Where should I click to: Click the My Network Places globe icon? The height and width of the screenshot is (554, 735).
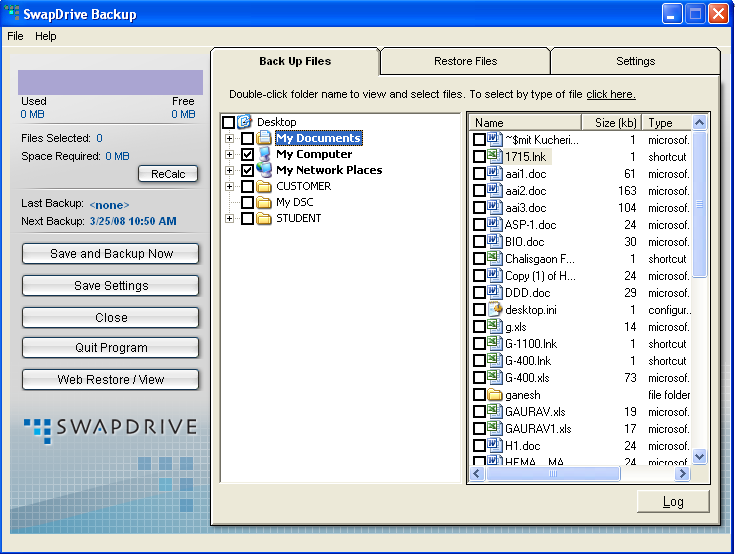click(x=264, y=170)
